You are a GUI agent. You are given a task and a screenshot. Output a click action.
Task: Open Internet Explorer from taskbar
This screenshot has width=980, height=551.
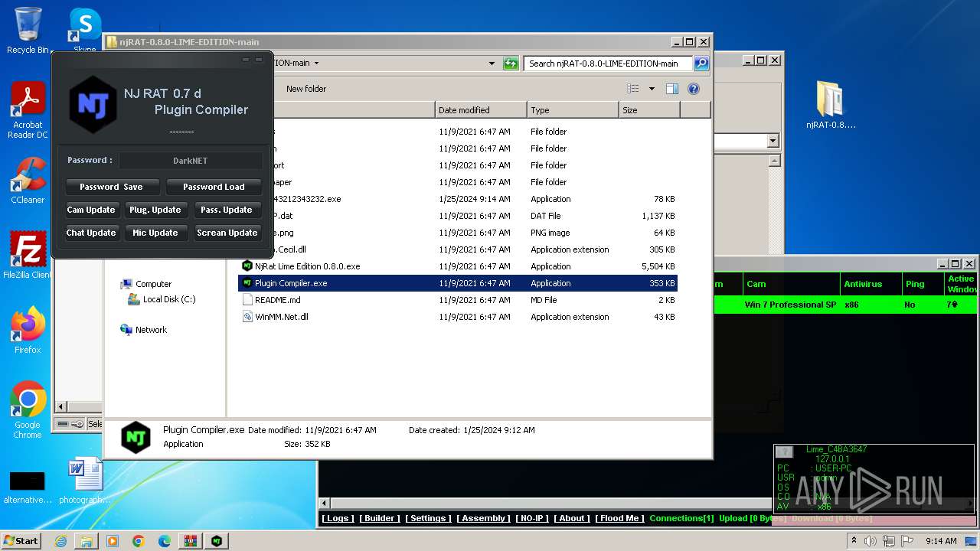pyautogui.click(x=60, y=541)
